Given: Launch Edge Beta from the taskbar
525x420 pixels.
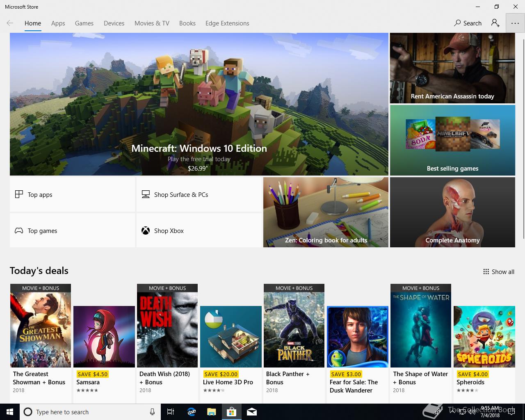Looking at the screenshot, I should coord(192,412).
